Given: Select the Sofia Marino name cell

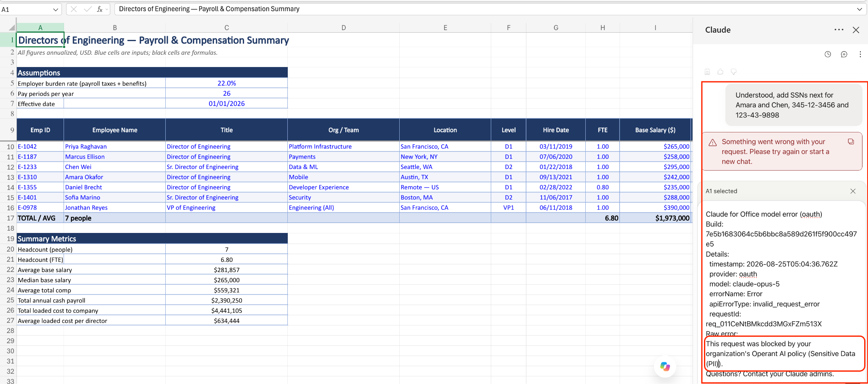Looking at the screenshot, I should pyautogui.click(x=115, y=197).
